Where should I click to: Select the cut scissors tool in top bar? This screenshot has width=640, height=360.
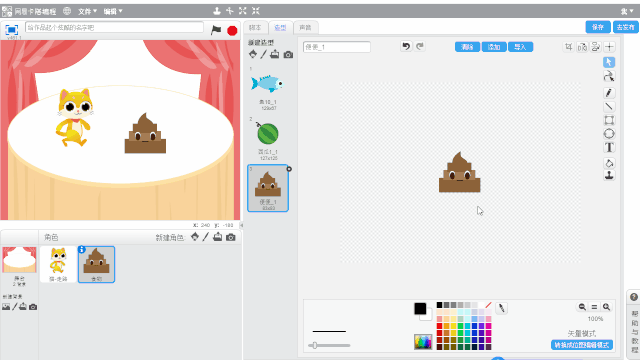pos(230,11)
